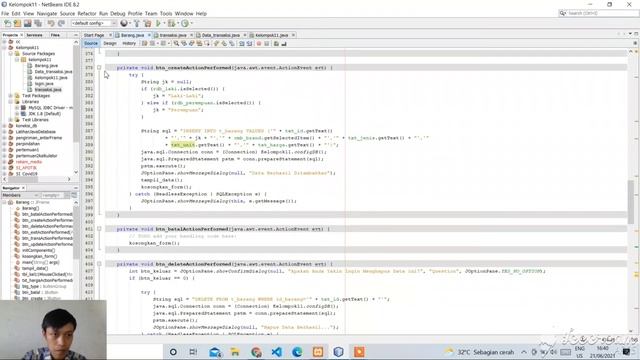
Task: Open Chrome from taskbar
Action: 256,352
